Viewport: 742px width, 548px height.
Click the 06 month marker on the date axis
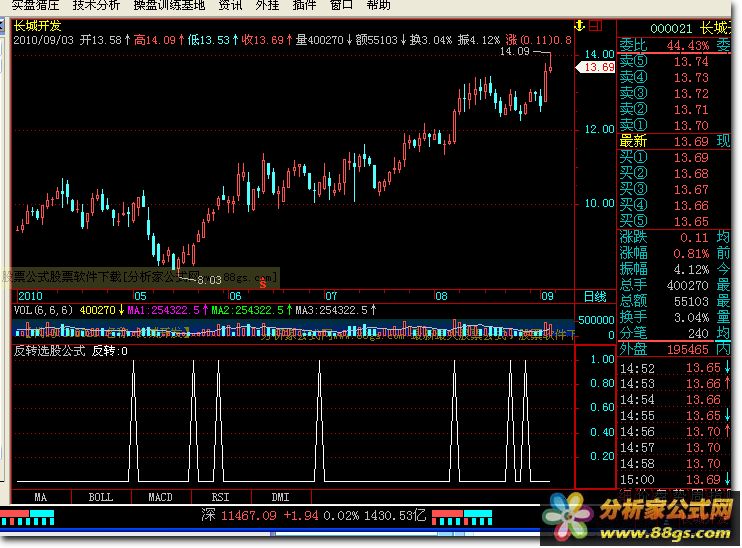[x=235, y=296]
